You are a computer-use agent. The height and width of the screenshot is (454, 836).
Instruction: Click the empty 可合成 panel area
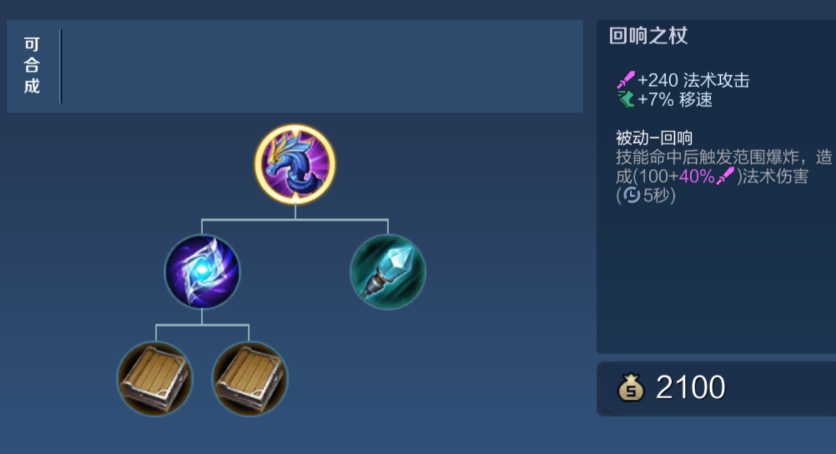coord(323,66)
